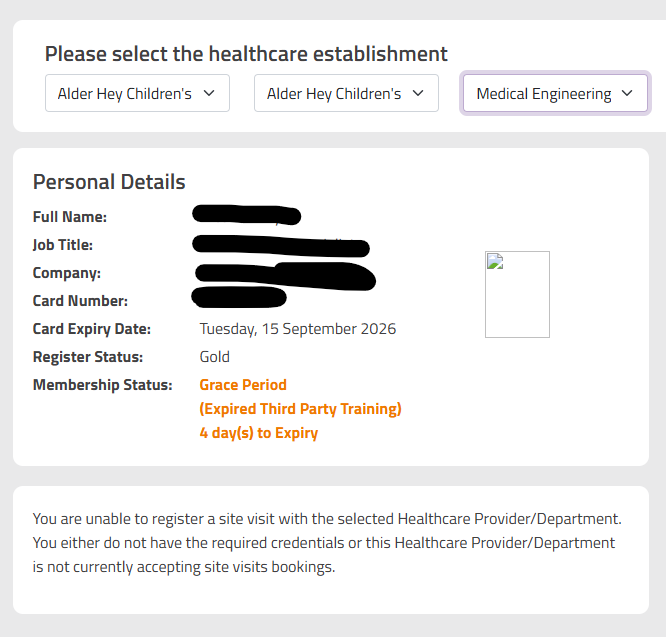This screenshot has height=637, width=666.
Task: Click the orange Grace Period status text
Action: [243, 385]
